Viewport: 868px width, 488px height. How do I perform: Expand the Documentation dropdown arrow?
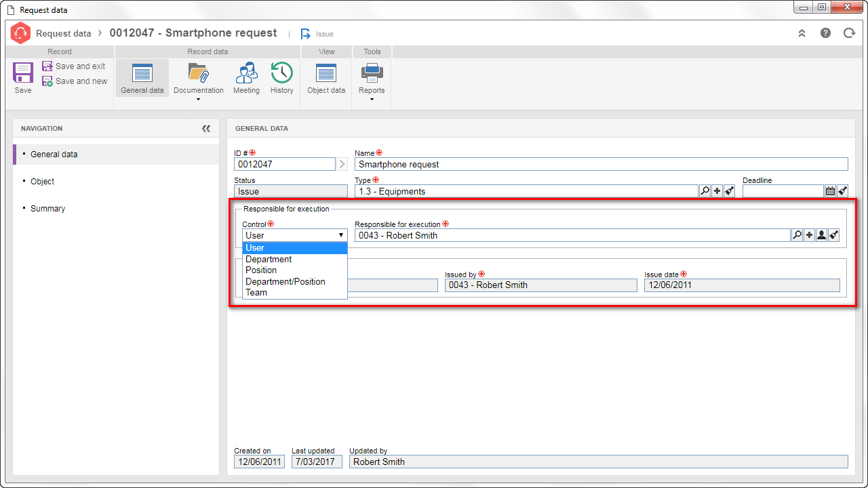click(198, 100)
